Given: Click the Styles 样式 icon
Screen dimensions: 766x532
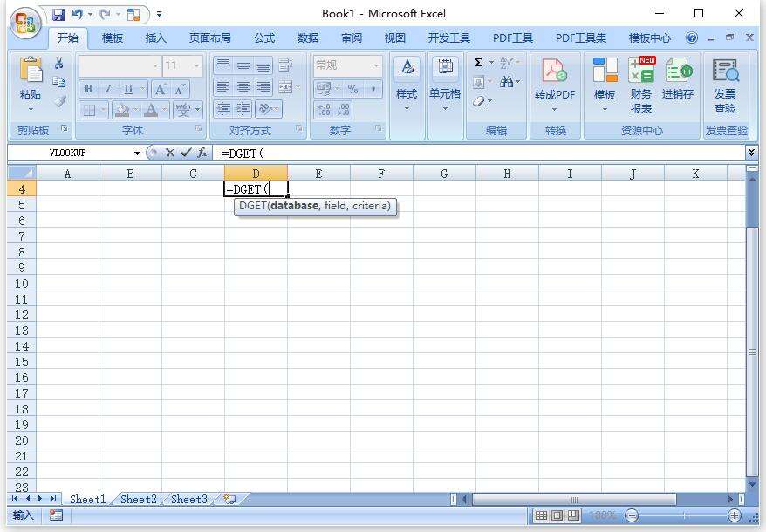Looking at the screenshot, I should pyautogui.click(x=407, y=67).
